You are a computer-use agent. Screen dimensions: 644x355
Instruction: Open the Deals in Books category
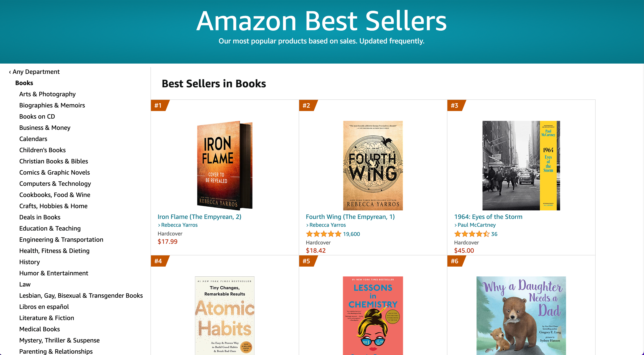pos(40,217)
